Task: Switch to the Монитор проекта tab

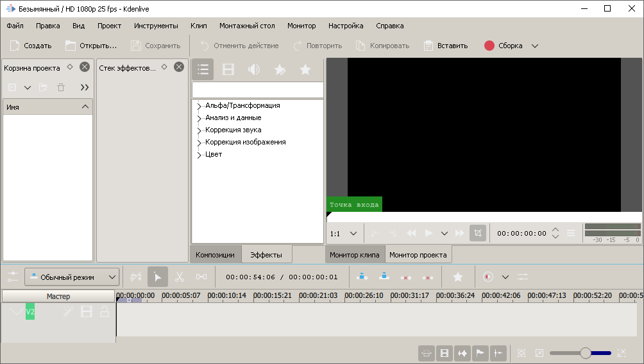Action: (418, 255)
